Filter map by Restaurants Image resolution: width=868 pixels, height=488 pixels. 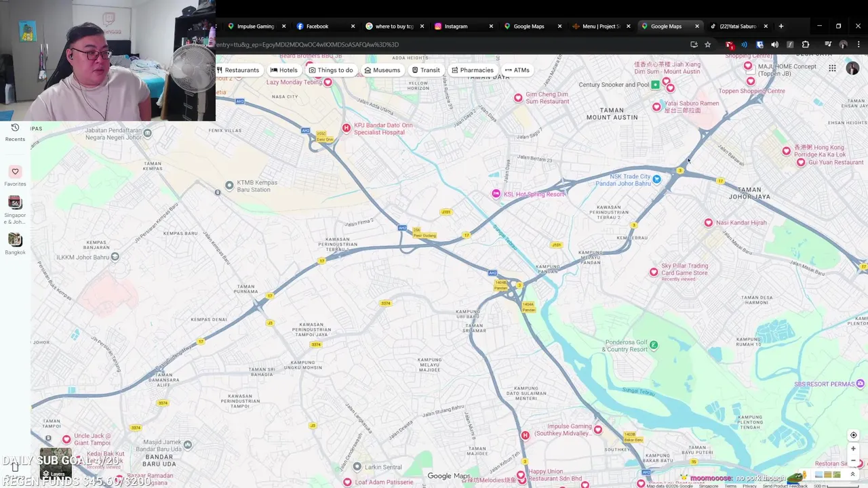click(237, 70)
